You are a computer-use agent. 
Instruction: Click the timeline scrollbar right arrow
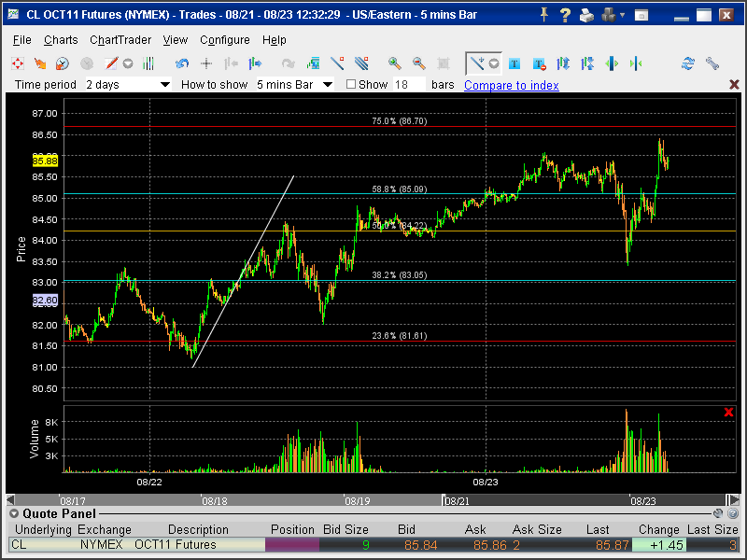pyautogui.click(x=734, y=500)
